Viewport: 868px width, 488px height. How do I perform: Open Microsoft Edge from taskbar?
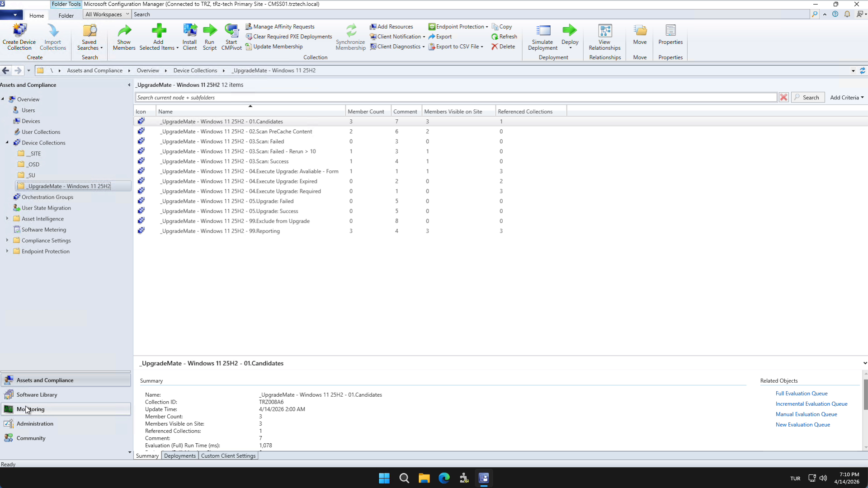click(x=444, y=478)
